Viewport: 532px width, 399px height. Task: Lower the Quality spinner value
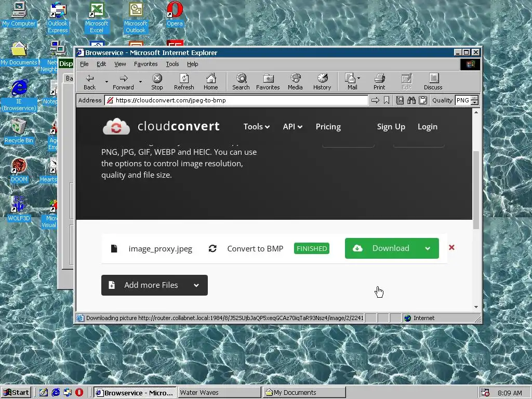475,102
